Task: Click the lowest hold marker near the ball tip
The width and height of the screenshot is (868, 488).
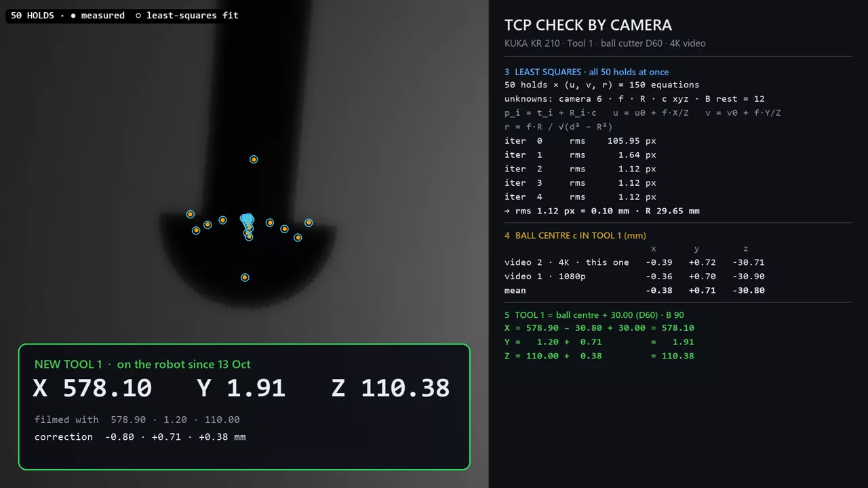Action: pos(245,277)
